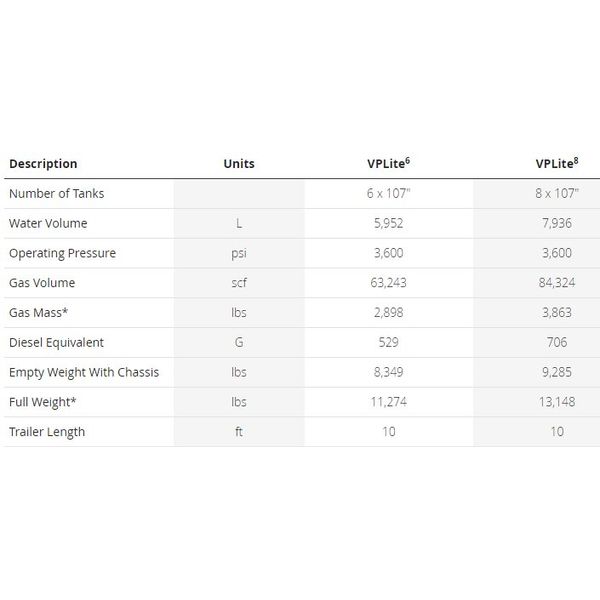Select the VPLite 6 column header
The height and width of the screenshot is (600, 600).
(x=390, y=163)
